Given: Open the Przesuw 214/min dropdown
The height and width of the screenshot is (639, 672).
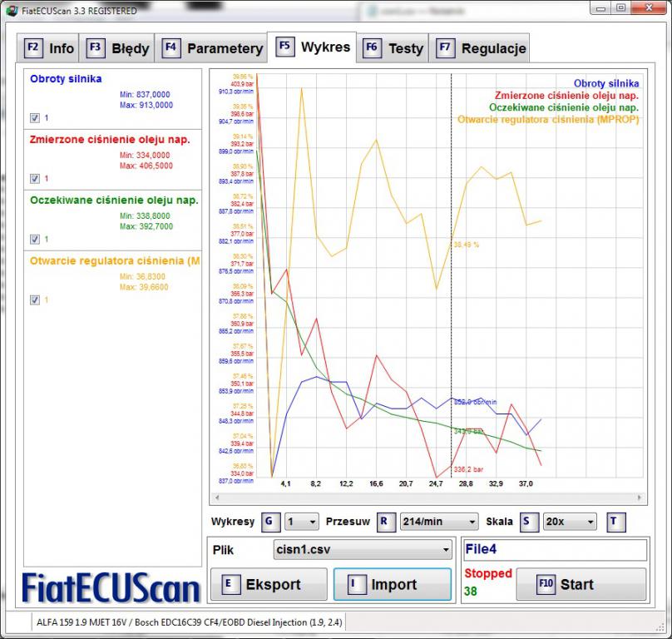Looking at the screenshot, I should click(439, 522).
